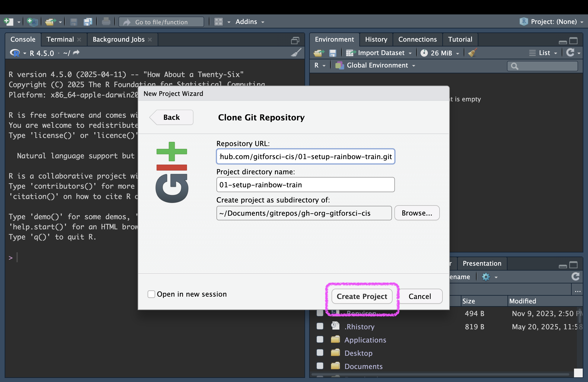The height and width of the screenshot is (382, 588).
Task: Clear the console with broom icon
Action: pyautogui.click(x=296, y=52)
